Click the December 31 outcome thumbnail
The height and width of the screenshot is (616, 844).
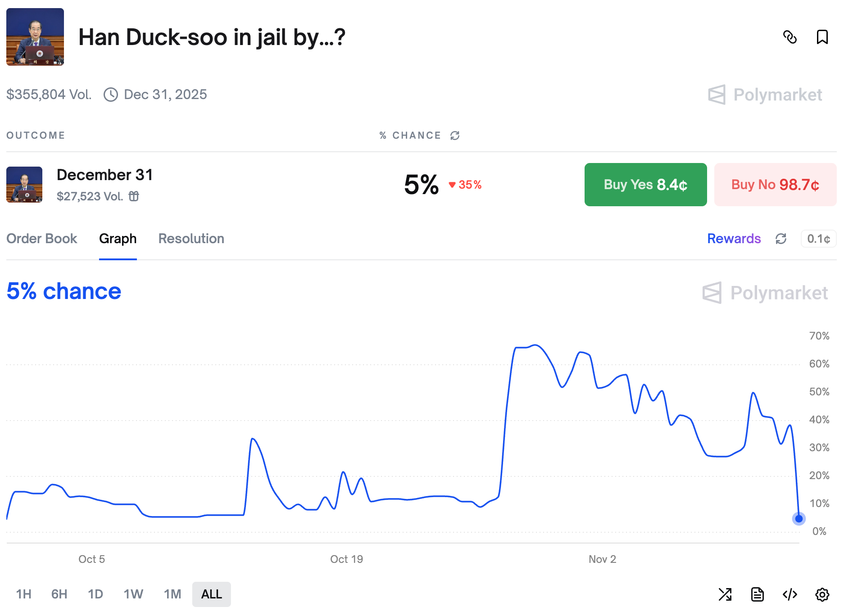[x=24, y=185]
